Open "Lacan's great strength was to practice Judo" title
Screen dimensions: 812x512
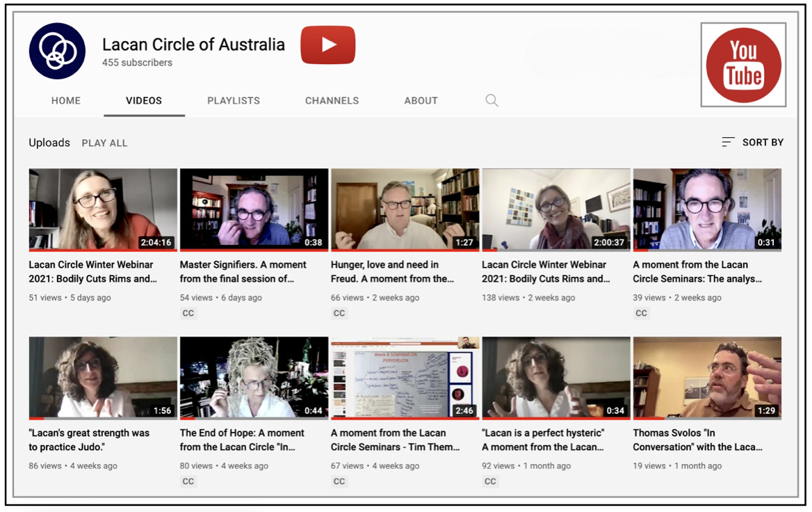[x=89, y=440]
